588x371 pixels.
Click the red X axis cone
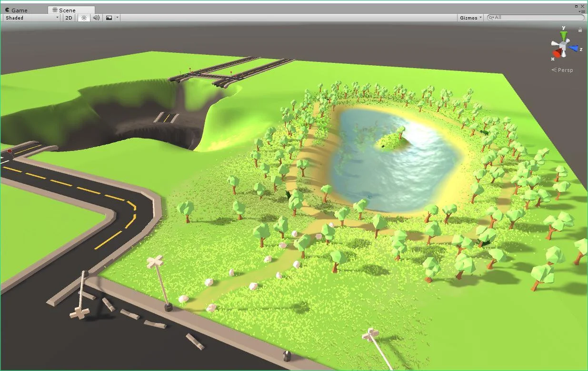click(x=557, y=53)
